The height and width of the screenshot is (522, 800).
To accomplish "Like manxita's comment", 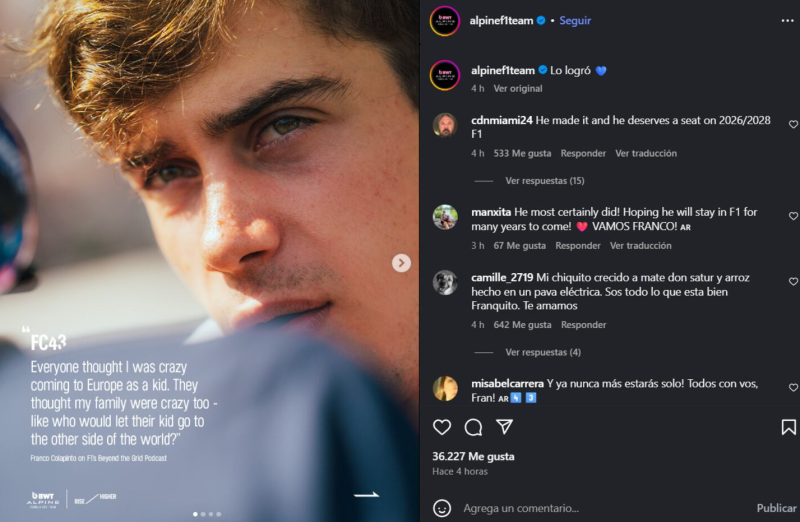I will pos(793,216).
